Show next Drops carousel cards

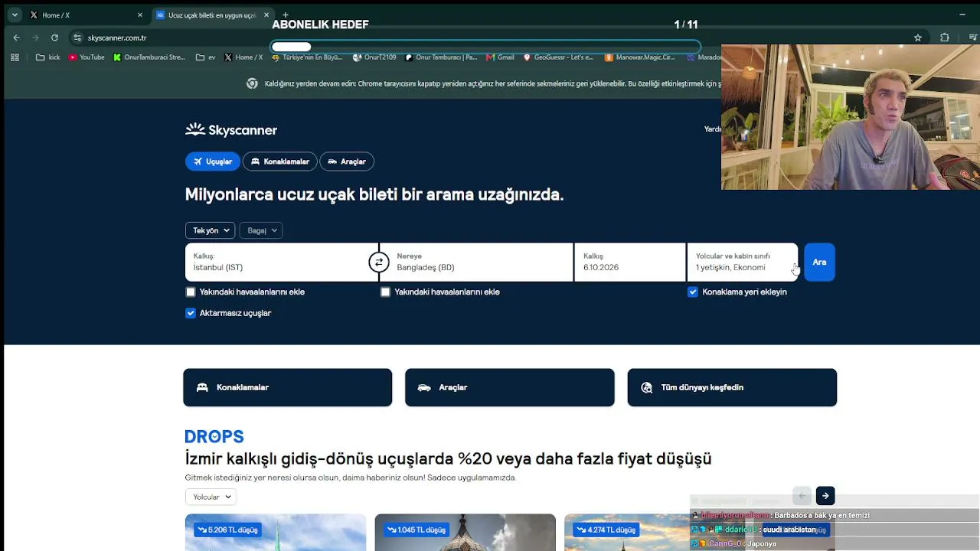pyautogui.click(x=825, y=496)
